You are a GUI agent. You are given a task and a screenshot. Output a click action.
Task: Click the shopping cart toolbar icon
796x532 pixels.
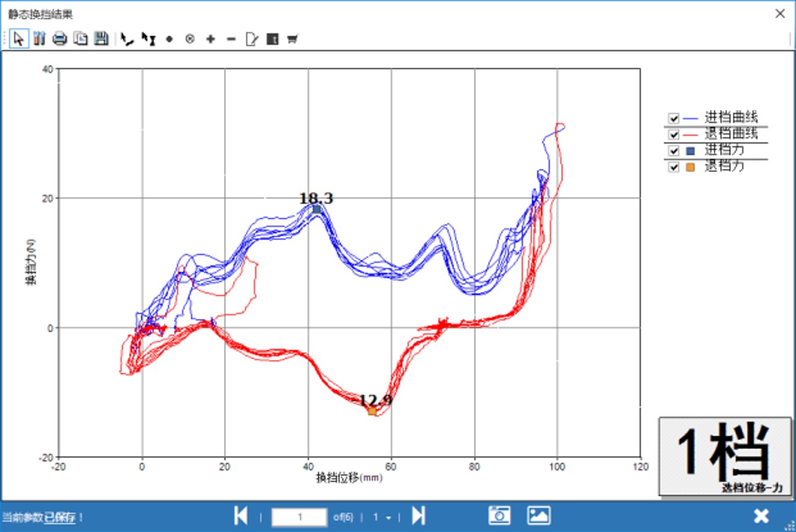[x=293, y=39]
